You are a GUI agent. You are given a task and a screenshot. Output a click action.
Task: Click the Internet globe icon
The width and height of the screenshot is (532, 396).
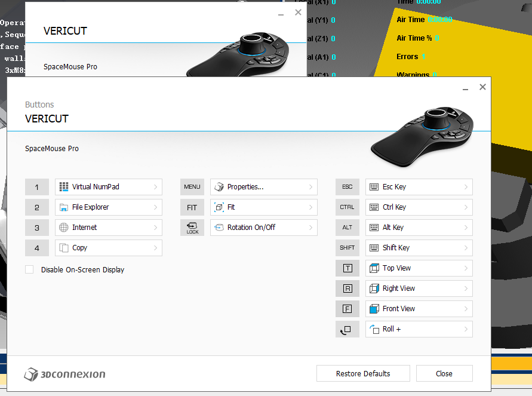pos(64,228)
